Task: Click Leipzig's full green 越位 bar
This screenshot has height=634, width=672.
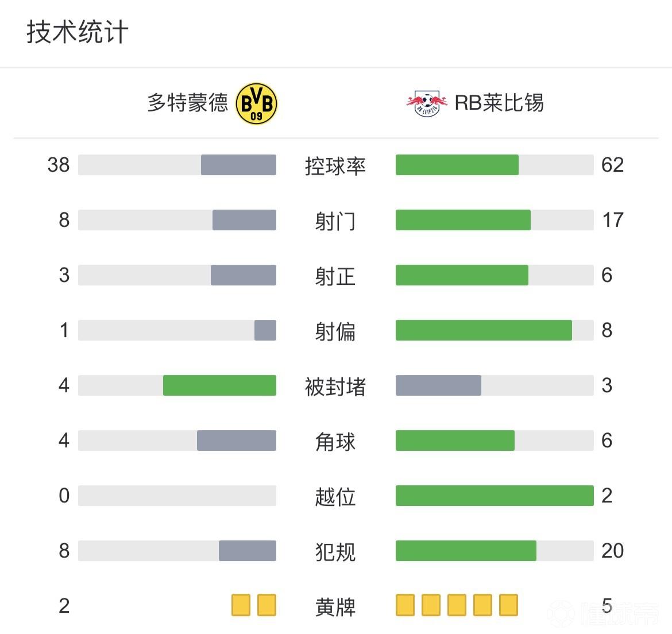Action: pyautogui.click(x=495, y=496)
